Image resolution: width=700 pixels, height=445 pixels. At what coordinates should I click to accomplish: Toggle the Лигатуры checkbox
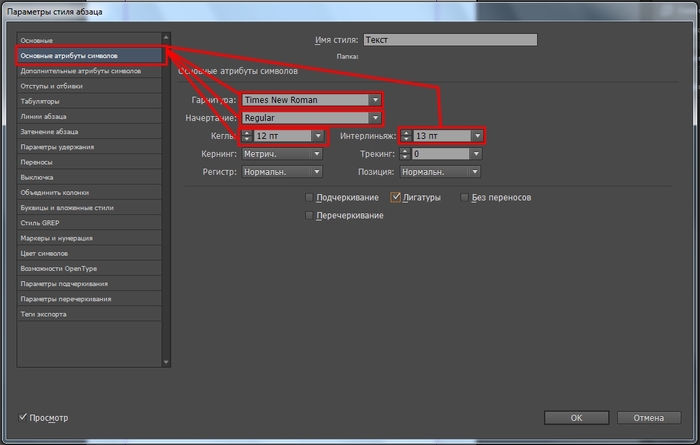click(x=396, y=198)
